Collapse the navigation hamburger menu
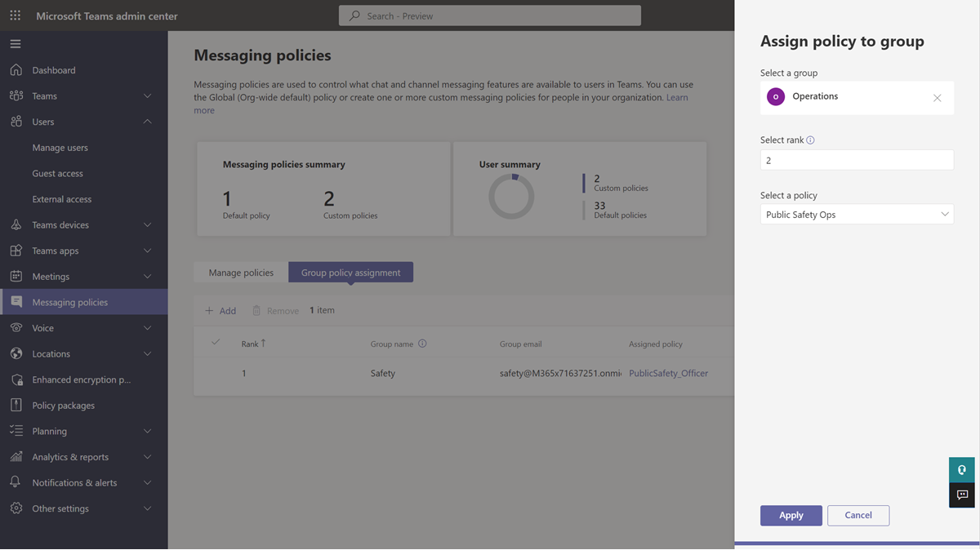 click(16, 44)
